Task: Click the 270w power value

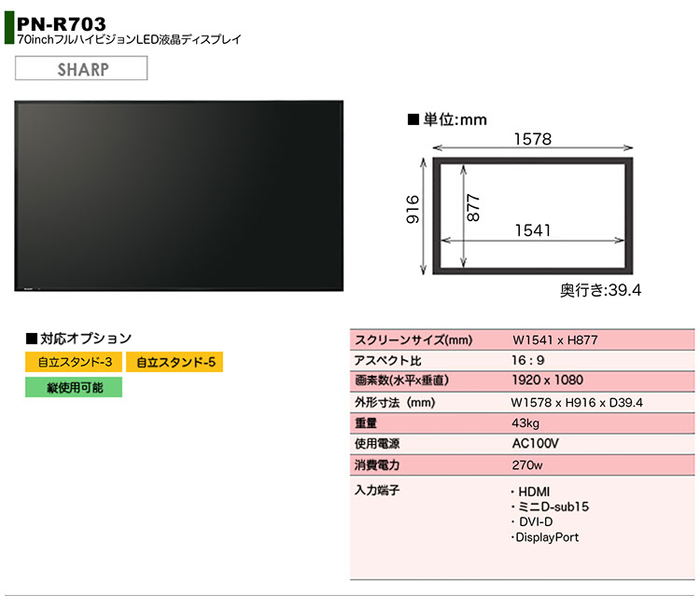Action: (527, 464)
